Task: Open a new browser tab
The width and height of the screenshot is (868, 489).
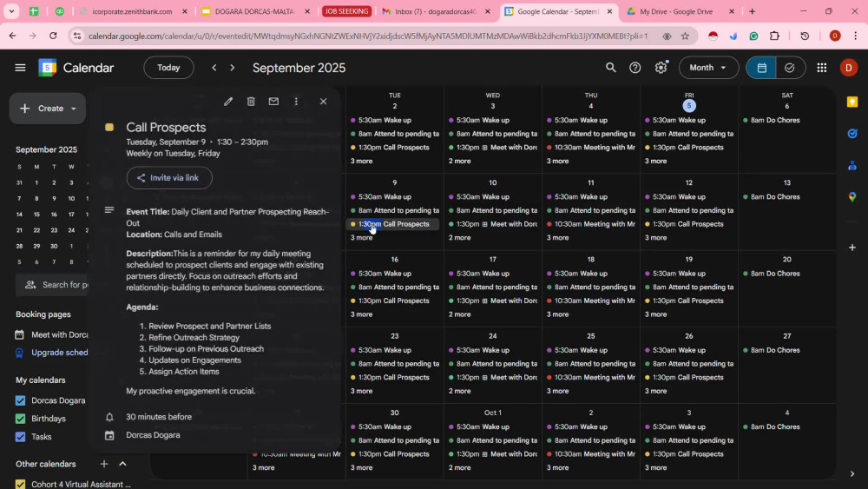Action: (752, 11)
